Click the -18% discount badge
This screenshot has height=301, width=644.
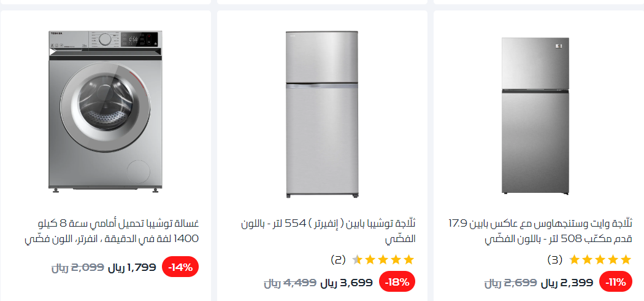(x=397, y=283)
